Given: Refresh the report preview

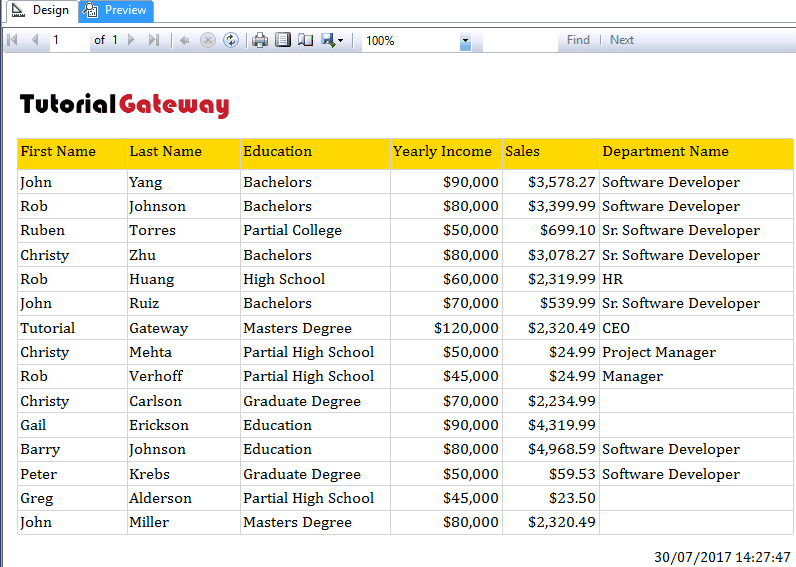Looking at the screenshot, I should click(x=231, y=40).
